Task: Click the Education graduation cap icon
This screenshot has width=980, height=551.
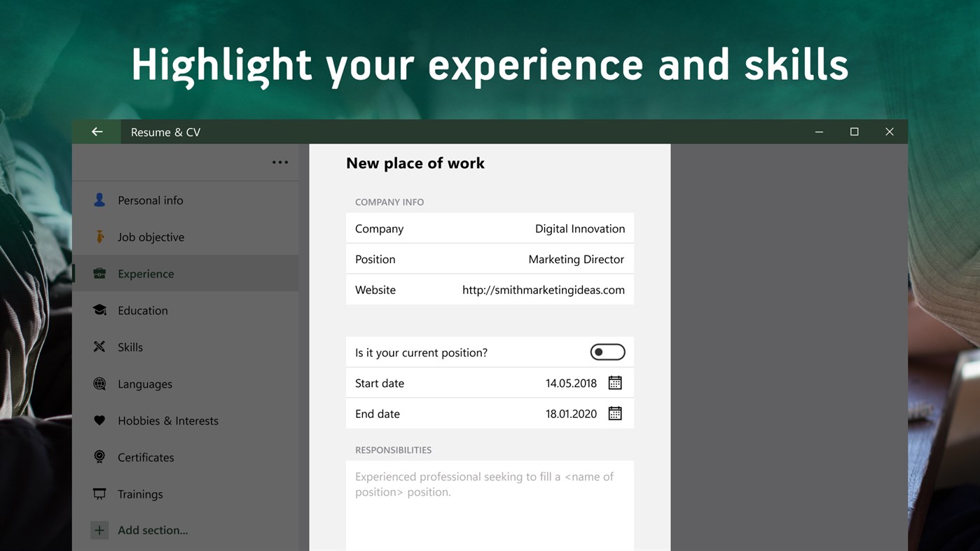Action: (99, 310)
